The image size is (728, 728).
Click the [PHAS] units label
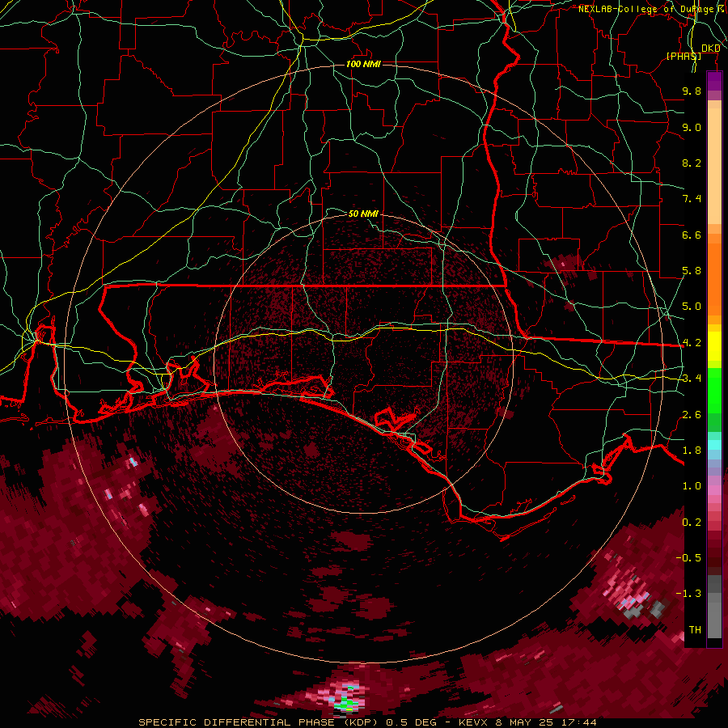(684, 56)
